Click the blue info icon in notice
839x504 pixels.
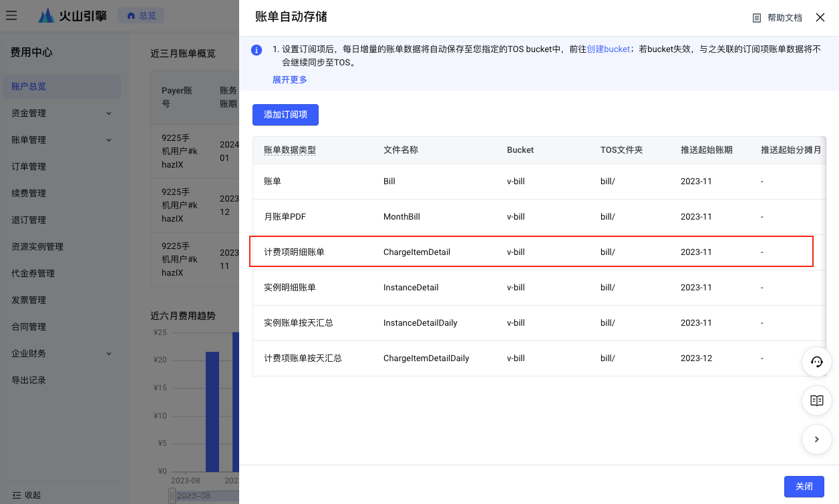coord(257,50)
